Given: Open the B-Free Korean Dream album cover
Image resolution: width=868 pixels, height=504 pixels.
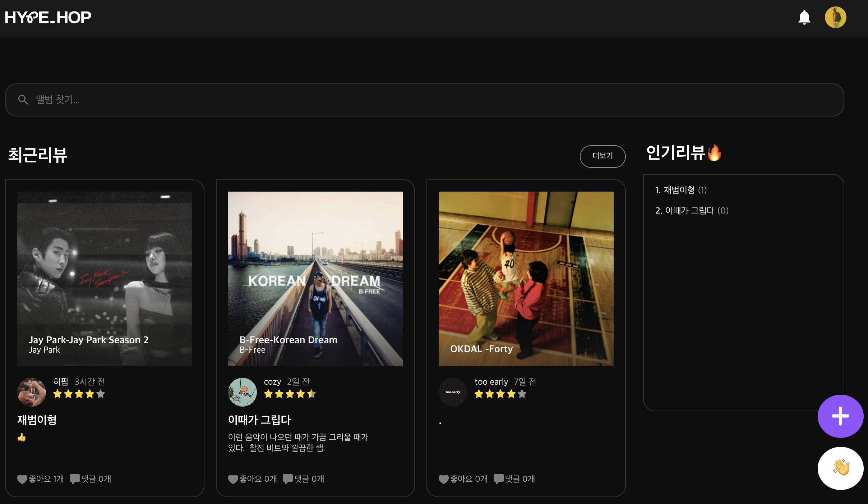Looking at the screenshot, I should (x=315, y=279).
